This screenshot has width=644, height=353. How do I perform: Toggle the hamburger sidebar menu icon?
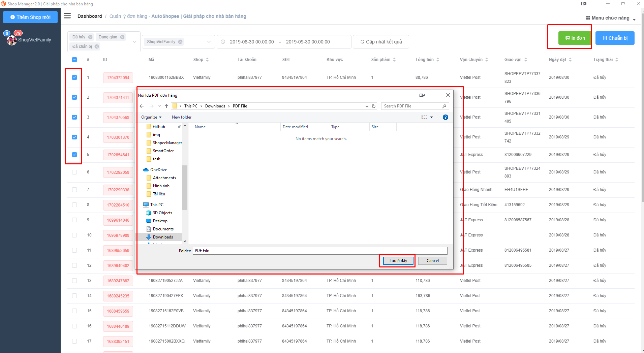click(67, 16)
